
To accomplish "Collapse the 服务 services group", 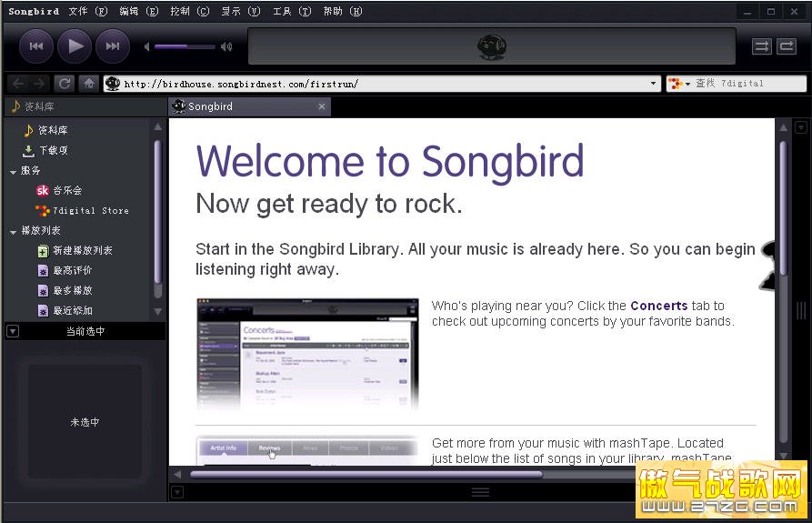I will [x=13, y=171].
